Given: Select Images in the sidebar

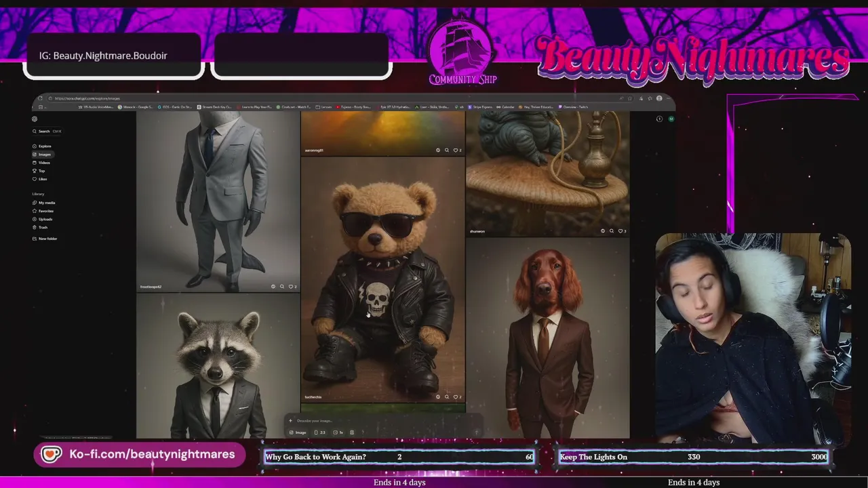Looking at the screenshot, I should pos(42,155).
